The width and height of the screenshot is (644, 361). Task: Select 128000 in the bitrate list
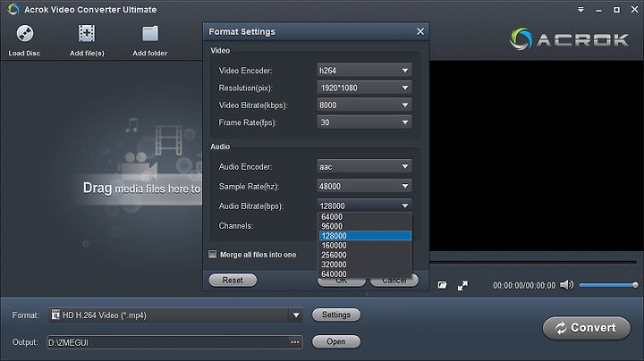365,236
